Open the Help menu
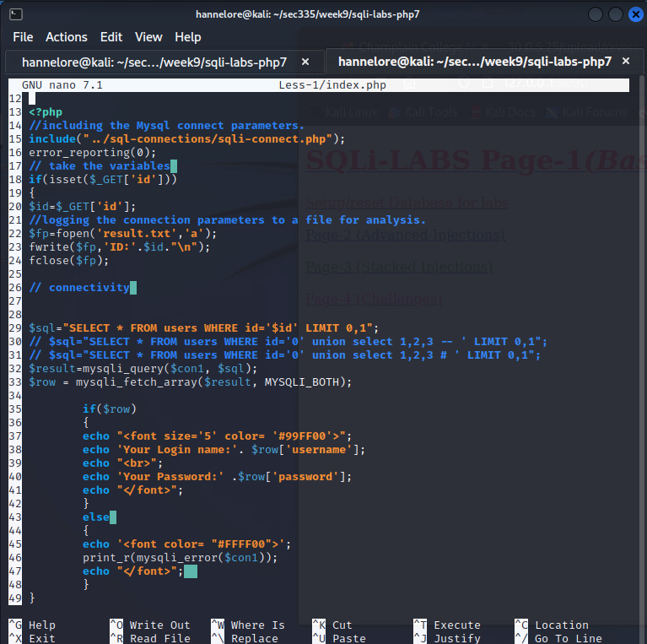The height and width of the screenshot is (644, 647). 188,37
